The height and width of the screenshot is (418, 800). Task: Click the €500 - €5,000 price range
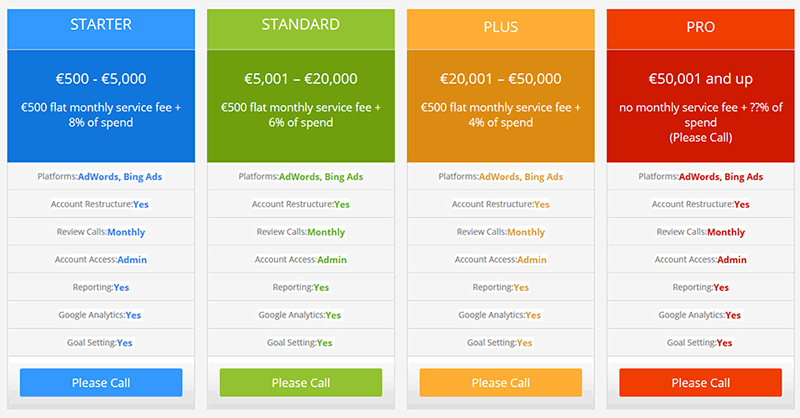pos(101,79)
